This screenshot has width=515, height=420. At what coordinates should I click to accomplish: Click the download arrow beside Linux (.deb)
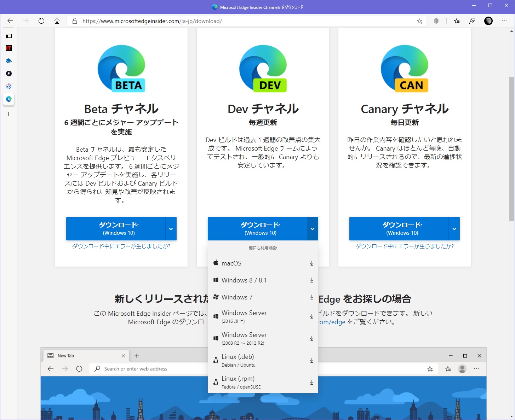point(312,360)
